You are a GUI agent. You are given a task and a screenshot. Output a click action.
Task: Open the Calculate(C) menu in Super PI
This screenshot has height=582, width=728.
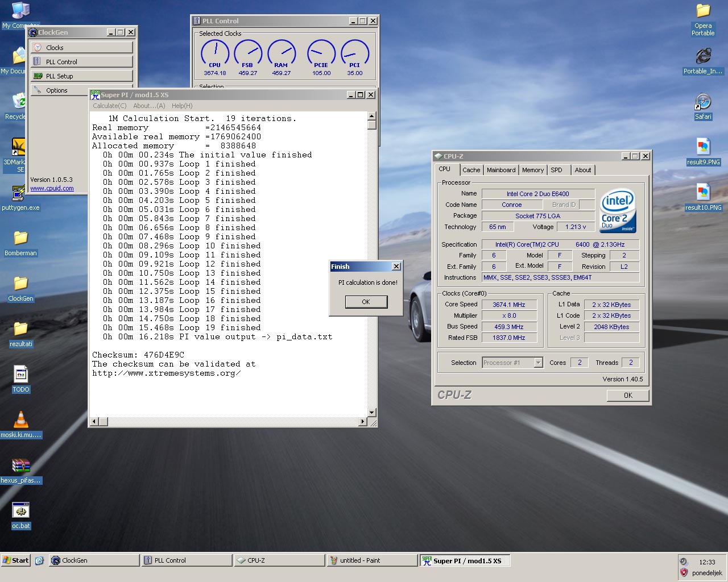click(x=110, y=106)
